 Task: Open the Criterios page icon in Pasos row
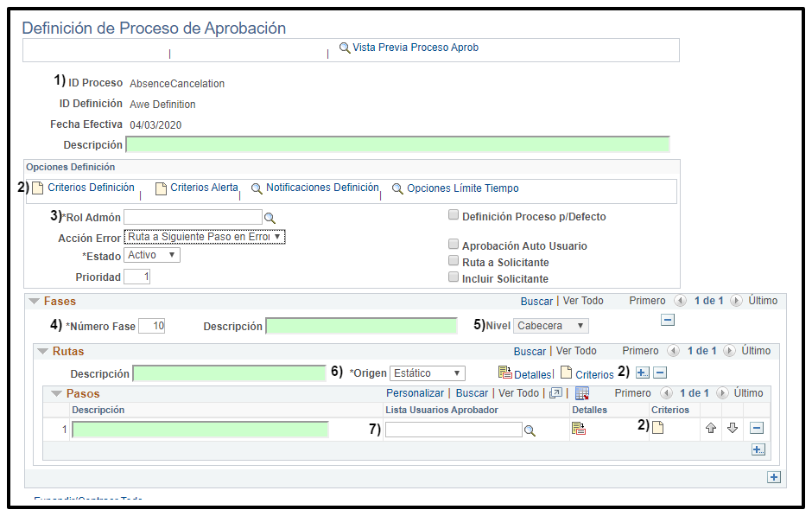[x=658, y=428]
